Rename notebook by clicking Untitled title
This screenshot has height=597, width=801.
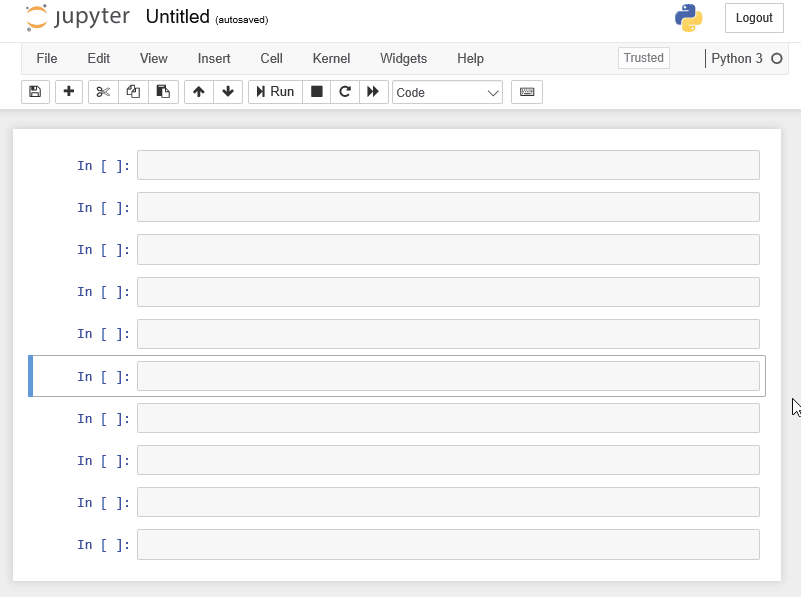coord(177,17)
